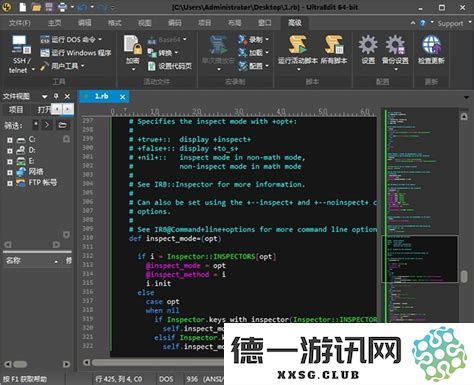The image size is (474, 385).
Task: Toggle the pin on 文件视图 panel
Action: pos(56,96)
